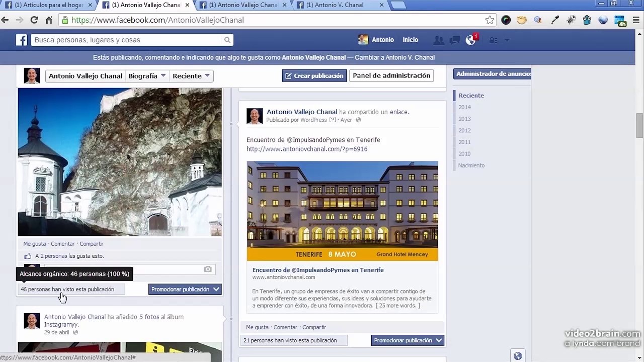This screenshot has height=362, width=644.
Task: Switch to the Artículos para el hogar tab
Action: (x=49, y=6)
